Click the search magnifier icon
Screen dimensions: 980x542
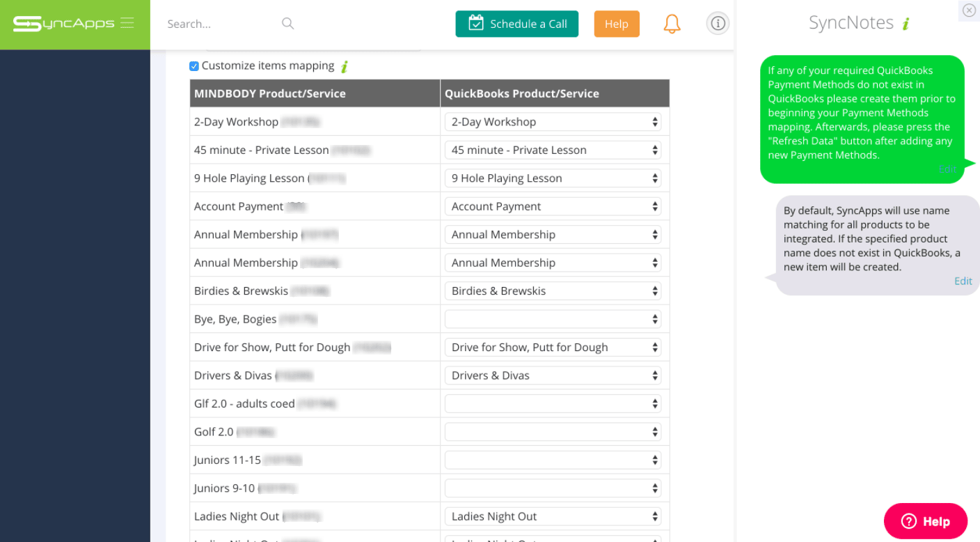(x=287, y=24)
